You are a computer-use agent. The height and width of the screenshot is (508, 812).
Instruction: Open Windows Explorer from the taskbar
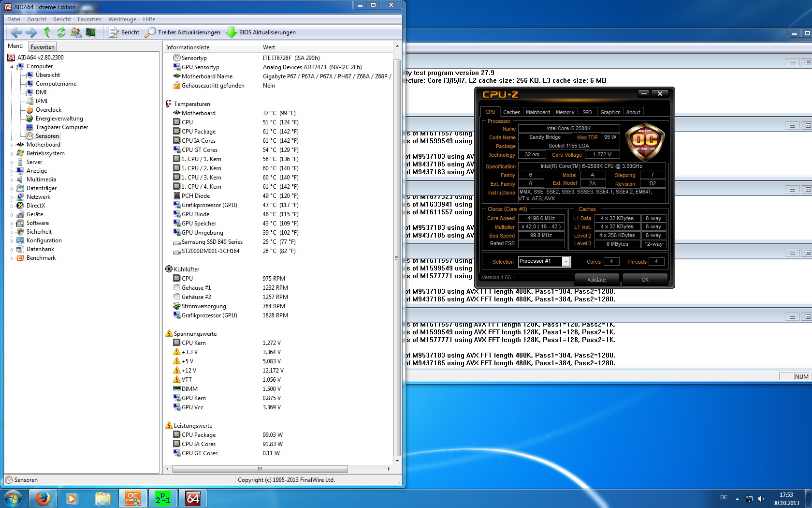[x=102, y=498]
